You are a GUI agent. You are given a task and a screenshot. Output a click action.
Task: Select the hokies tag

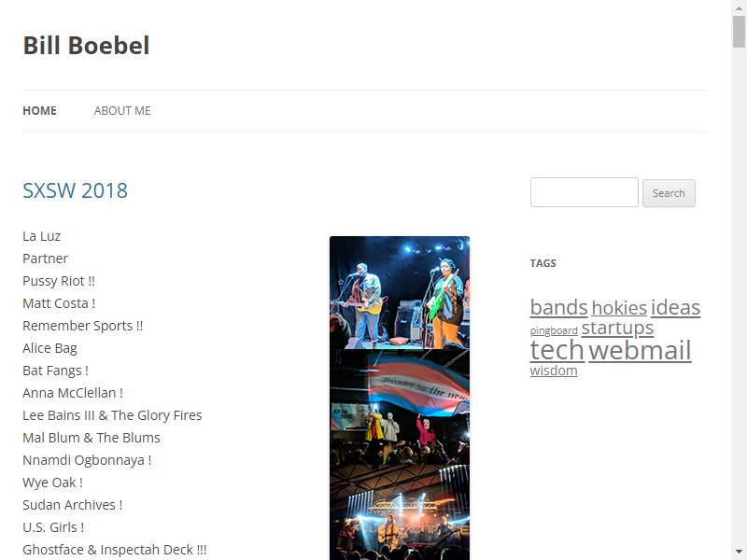pyautogui.click(x=619, y=308)
